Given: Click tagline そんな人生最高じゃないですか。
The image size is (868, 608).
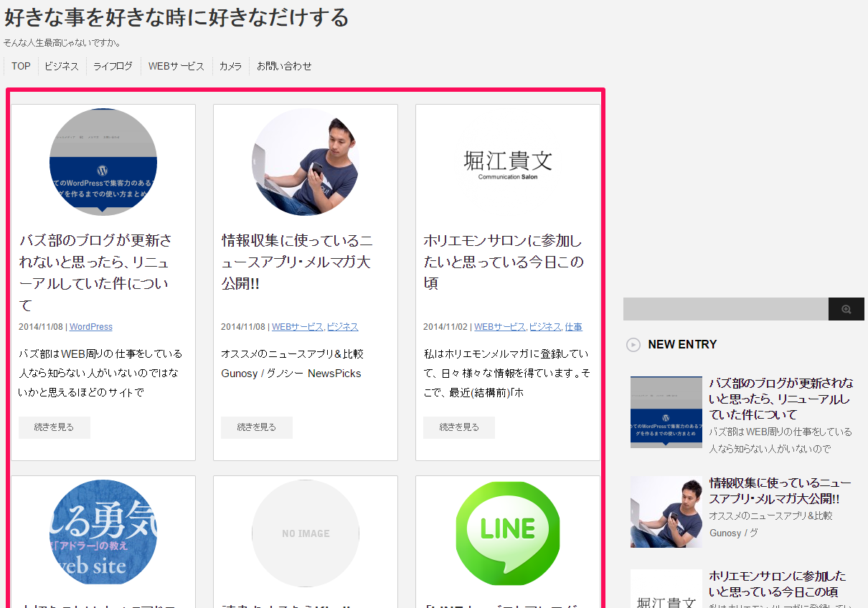Looking at the screenshot, I should [62, 43].
